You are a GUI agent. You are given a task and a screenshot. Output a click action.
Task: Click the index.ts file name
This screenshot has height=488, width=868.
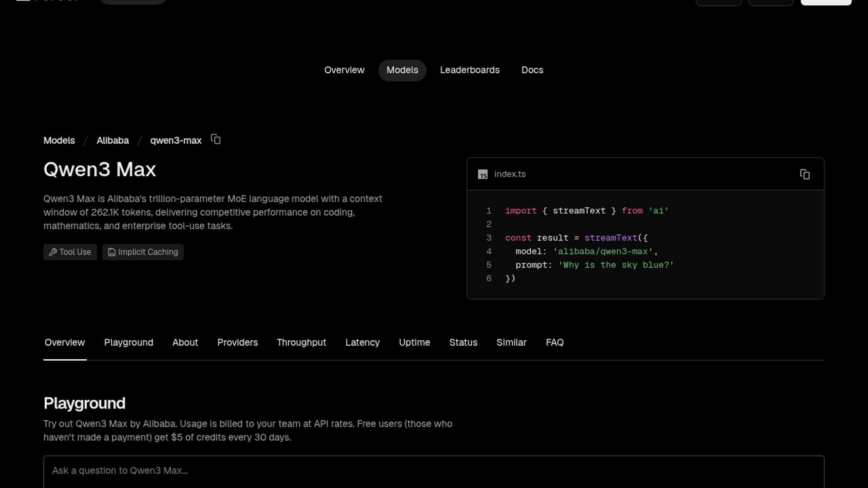pyautogui.click(x=510, y=174)
